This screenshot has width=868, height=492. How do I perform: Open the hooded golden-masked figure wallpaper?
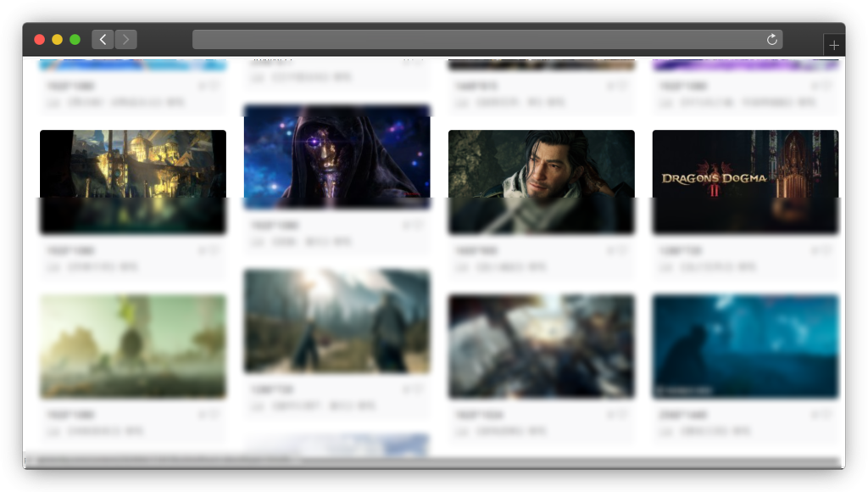337,156
